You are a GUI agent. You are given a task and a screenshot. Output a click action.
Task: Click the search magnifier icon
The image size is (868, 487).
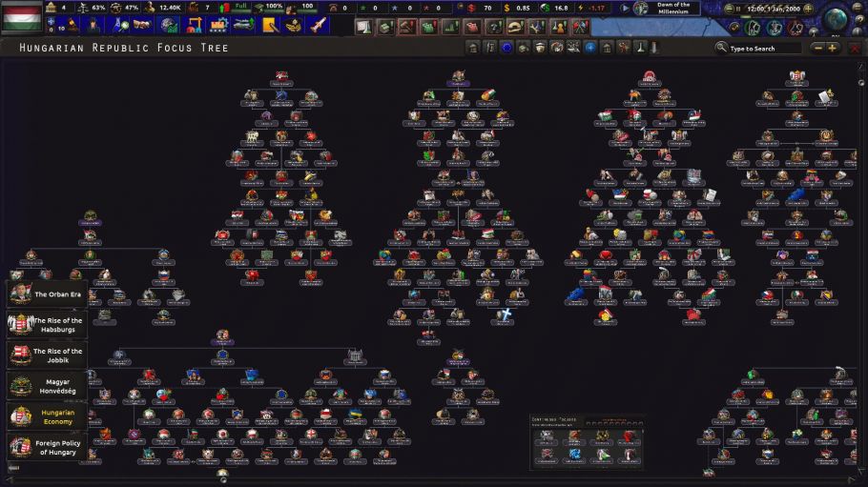click(x=721, y=48)
